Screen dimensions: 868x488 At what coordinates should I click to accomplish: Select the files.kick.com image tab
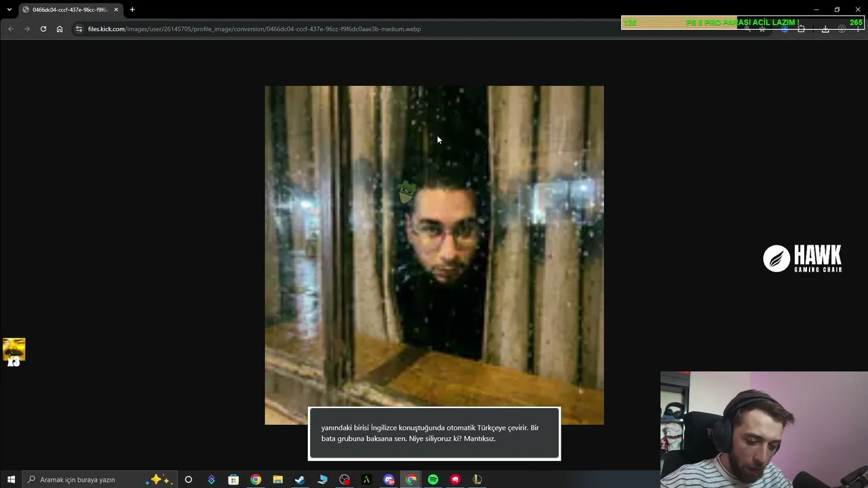click(71, 9)
